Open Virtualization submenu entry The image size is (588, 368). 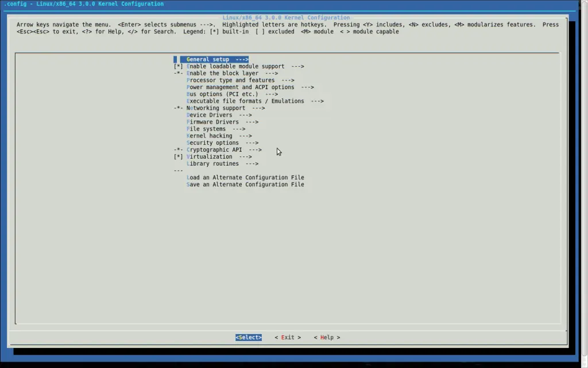[219, 156]
